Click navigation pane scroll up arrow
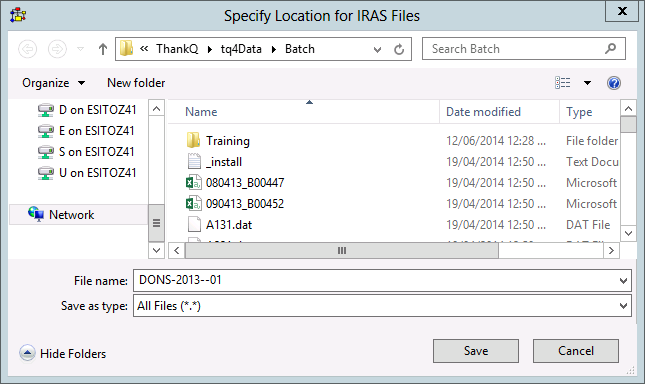The height and width of the screenshot is (384, 645). click(x=156, y=109)
